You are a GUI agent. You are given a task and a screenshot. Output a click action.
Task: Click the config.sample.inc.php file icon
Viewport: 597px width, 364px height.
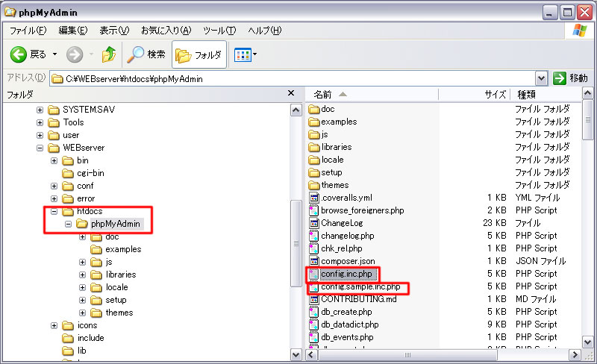[313, 286]
